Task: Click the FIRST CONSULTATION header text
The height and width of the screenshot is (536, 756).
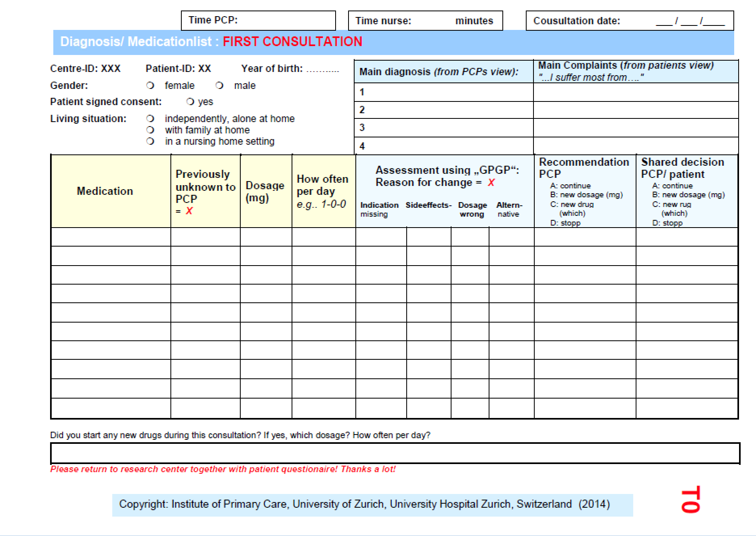Action: coord(292,42)
